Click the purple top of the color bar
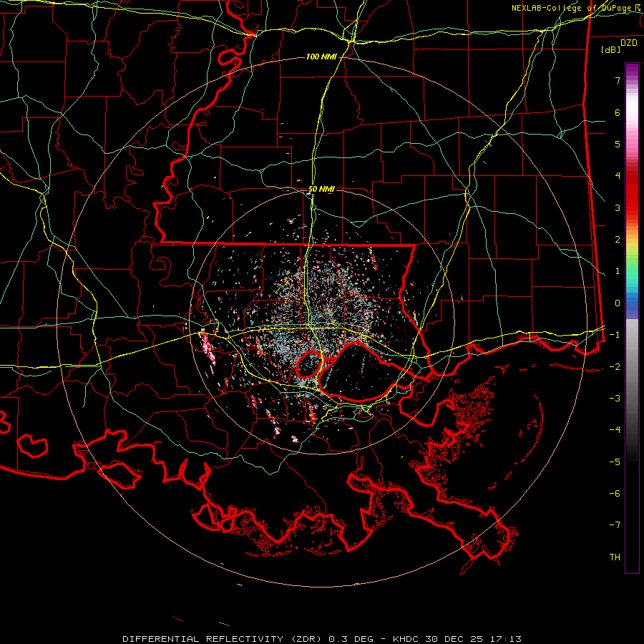This screenshot has width=644, height=644. click(x=632, y=70)
